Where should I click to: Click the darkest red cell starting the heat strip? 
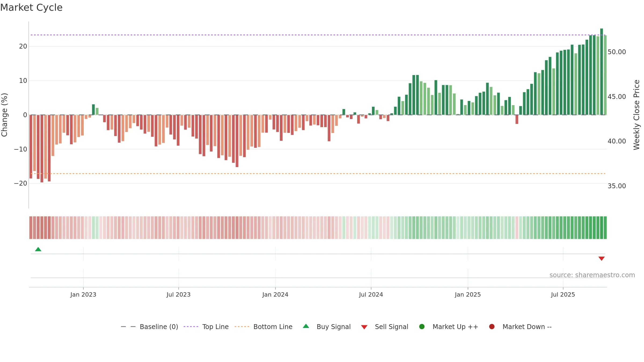pyautogui.click(x=31, y=228)
